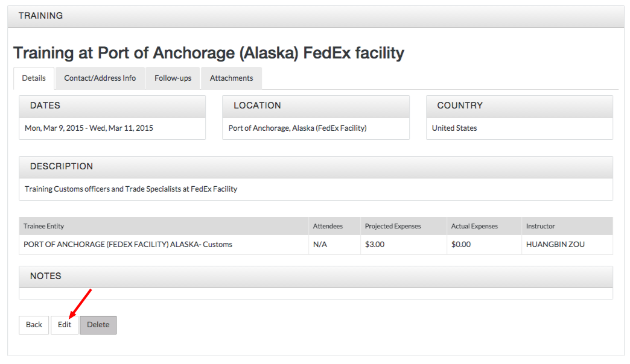The width and height of the screenshot is (630, 364).
Task: Go to the Attachments tab
Action: (231, 78)
